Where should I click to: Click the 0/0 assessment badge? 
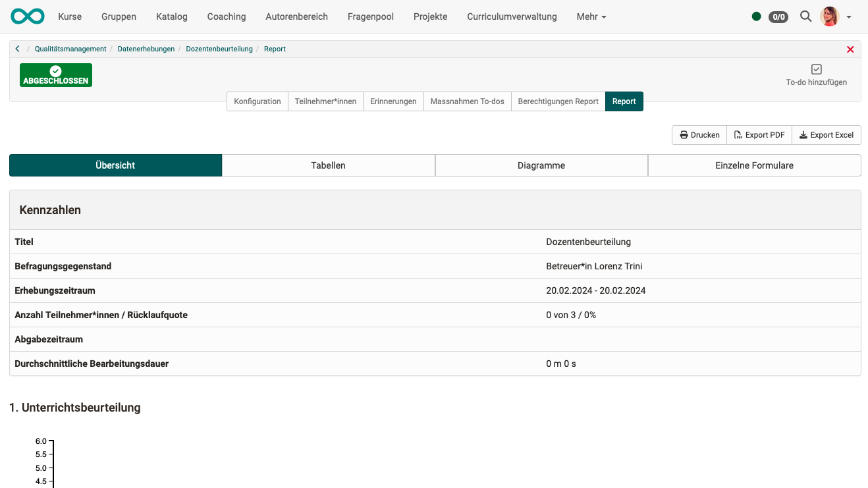[x=777, y=16]
